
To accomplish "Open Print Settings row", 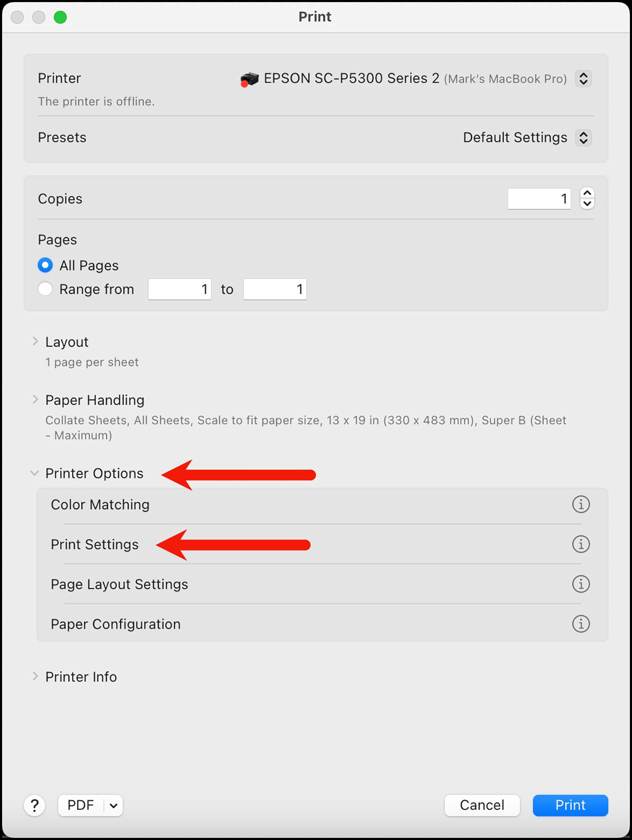I will (x=322, y=544).
